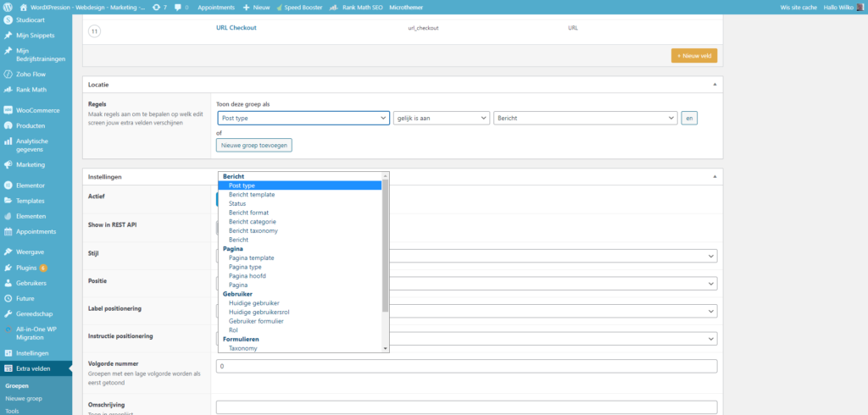Click the en rule button
This screenshot has width=868, height=415.
pyautogui.click(x=688, y=119)
